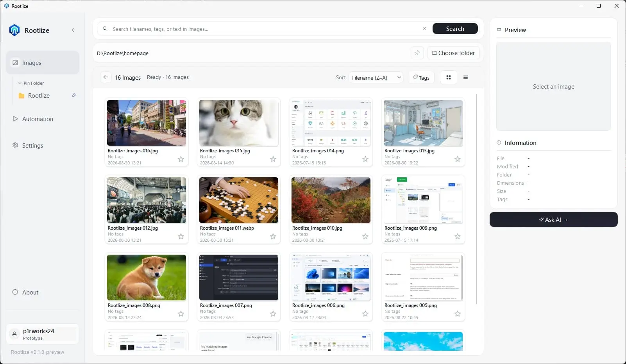Star Rootlize_images 005.png
Screen dimensions: 626x364
(458, 314)
